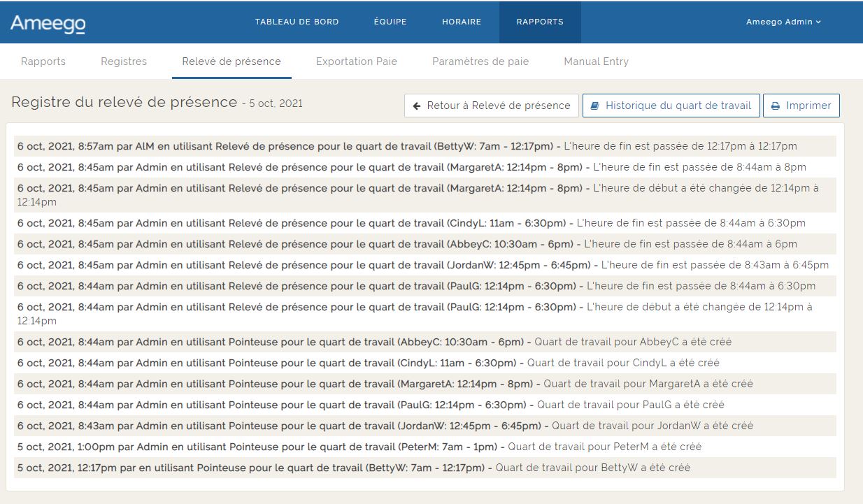Switch to Paramètres de paie tab
The width and height of the screenshot is (863, 504).
pos(480,62)
